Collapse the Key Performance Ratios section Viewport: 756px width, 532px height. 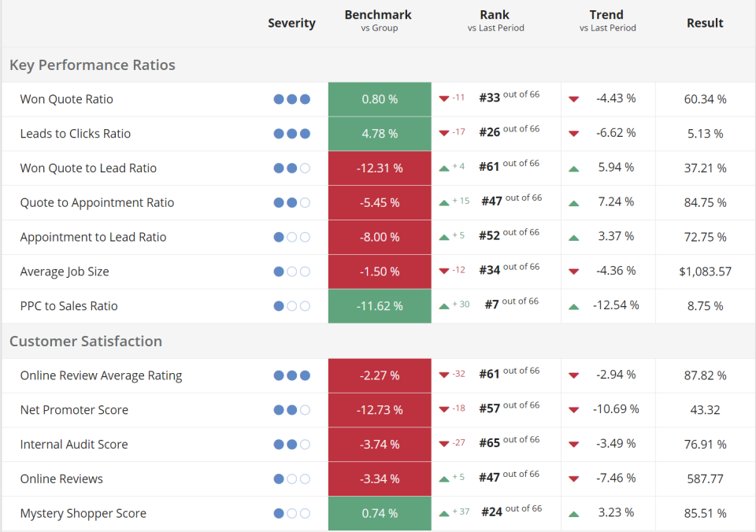(x=92, y=65)
